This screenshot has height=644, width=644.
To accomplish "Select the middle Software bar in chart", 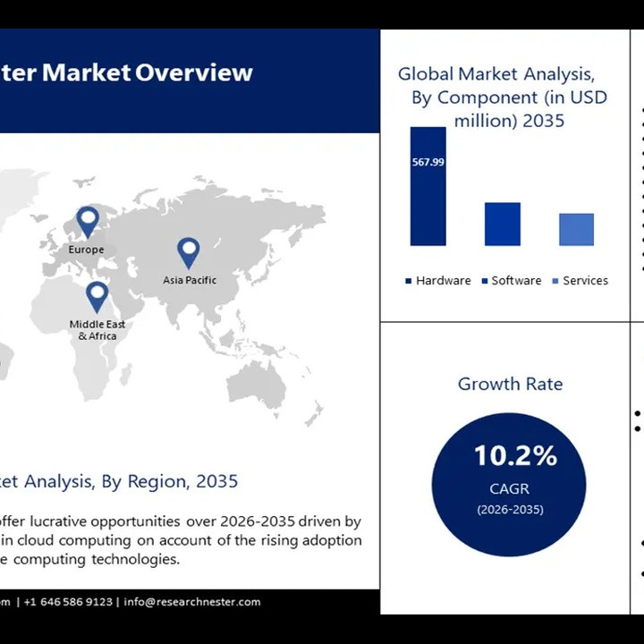I will 502,224.
